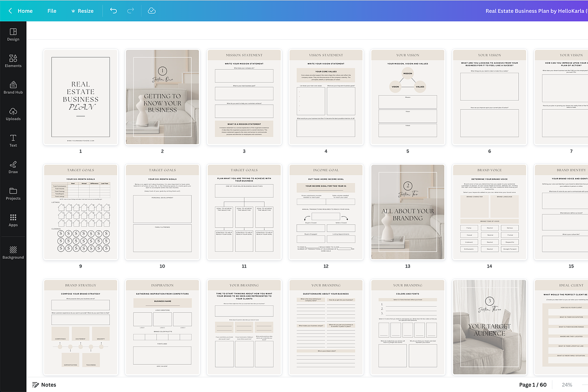This screenshot has height=392, width=588.
Task: Select page 1 Real Estate Business Plan cover
Action: [x=81, y=97]
